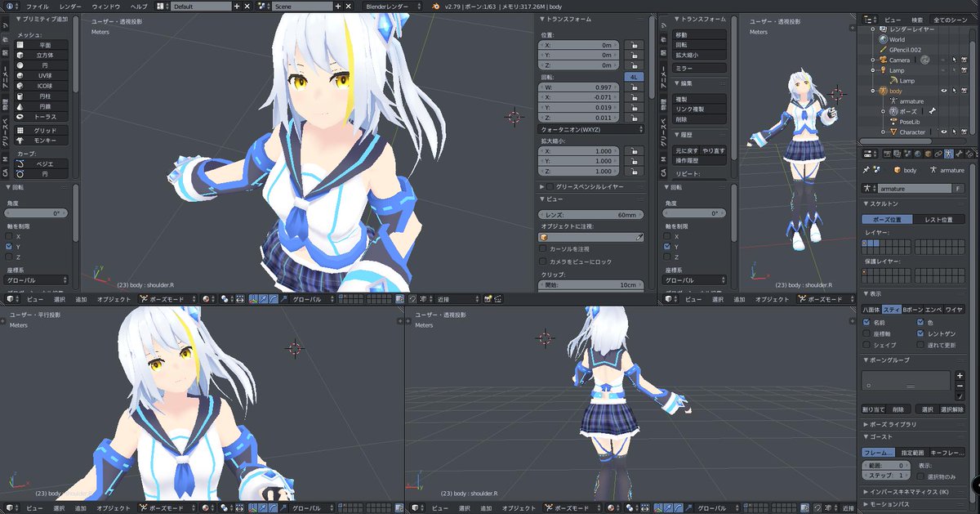Image resolution: width=980 pixels, height=514 pixels.
Task: Open the レンダー menu
Action: click(x=70, y=6)
